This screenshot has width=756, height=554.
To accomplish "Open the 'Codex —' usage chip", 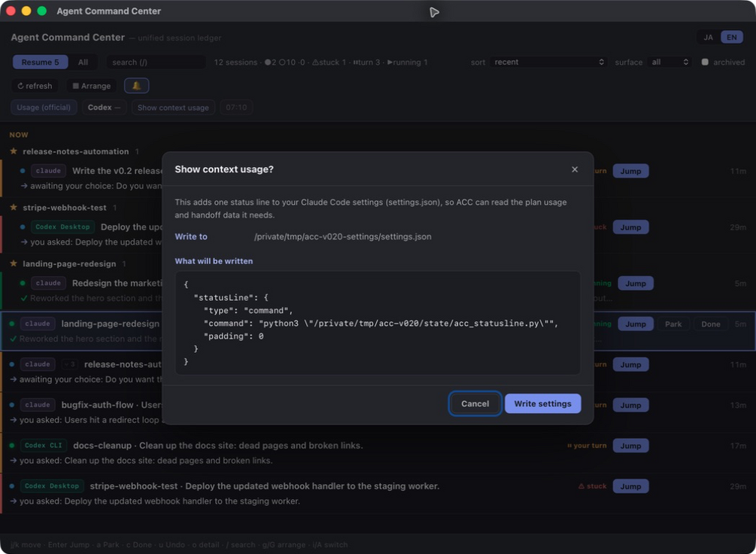I will point(104,107).
